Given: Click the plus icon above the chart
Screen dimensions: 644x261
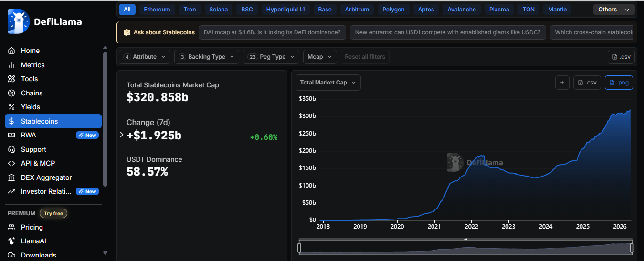Looking at the screenshot, I should pyautogui.click(x=562, y=83).
